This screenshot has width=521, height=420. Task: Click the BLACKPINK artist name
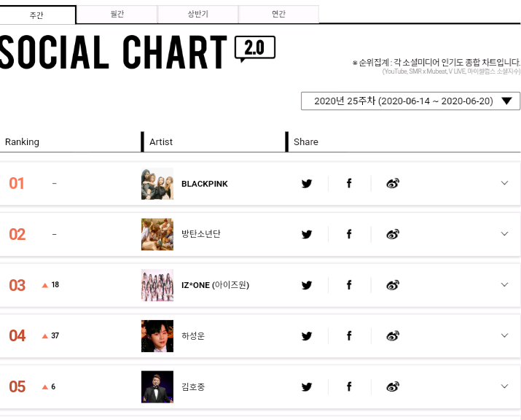(205, 184)
